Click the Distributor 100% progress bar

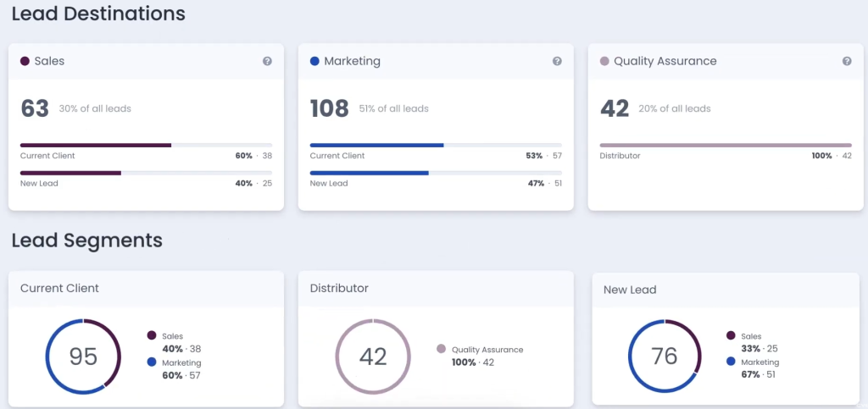click(726, 146)
